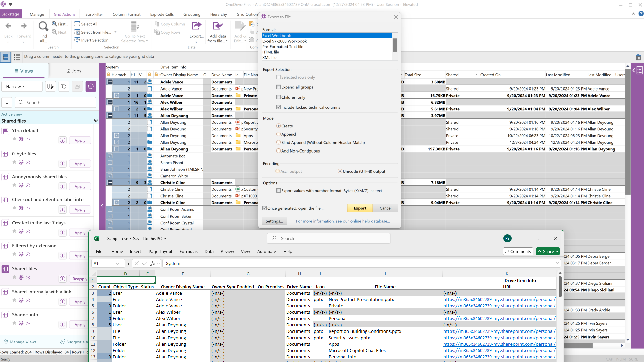Enable the Expand all groups checkbox
This screenshot has height=362, width=644.
[x=278, y=87]
